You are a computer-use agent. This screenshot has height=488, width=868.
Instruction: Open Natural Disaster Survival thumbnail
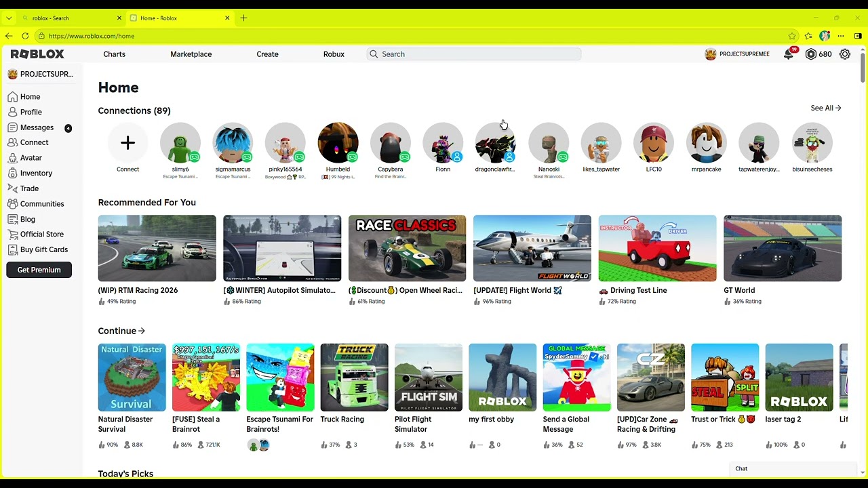point(132,378)
